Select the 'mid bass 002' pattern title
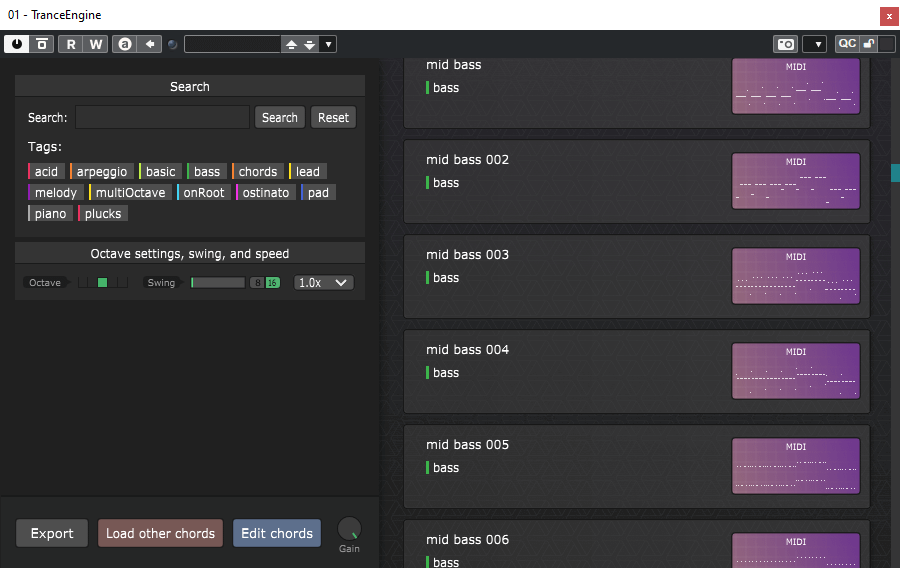 467,159
